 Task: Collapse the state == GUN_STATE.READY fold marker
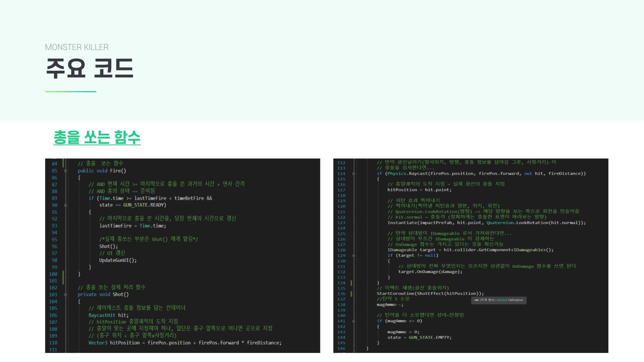coord(65,205)
